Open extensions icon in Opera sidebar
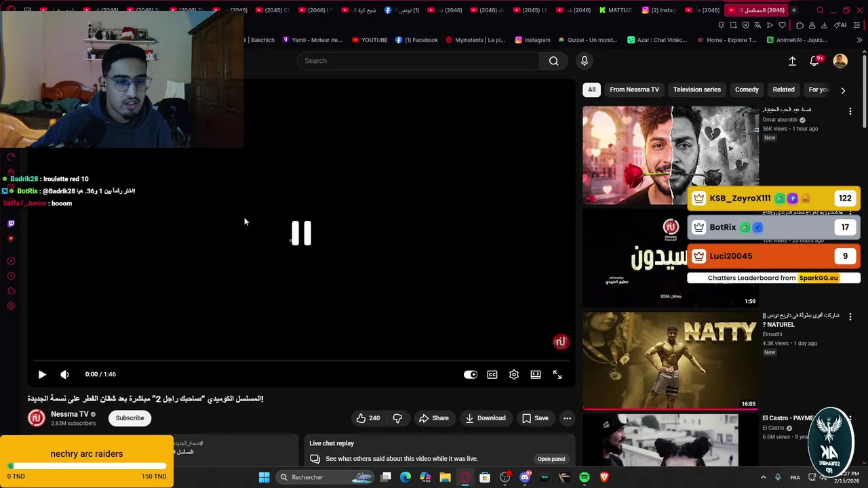Screen dimensions: 868x488 click(11, 291)
